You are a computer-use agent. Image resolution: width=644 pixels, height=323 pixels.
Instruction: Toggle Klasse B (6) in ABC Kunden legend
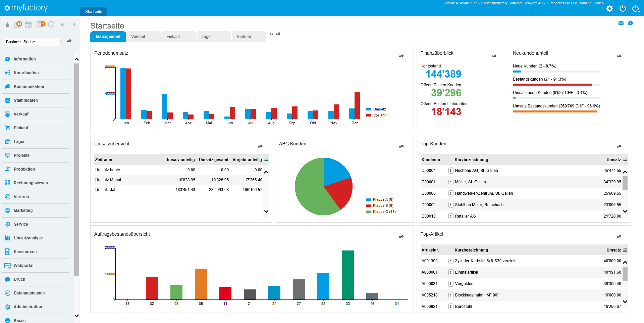(383, 206)
